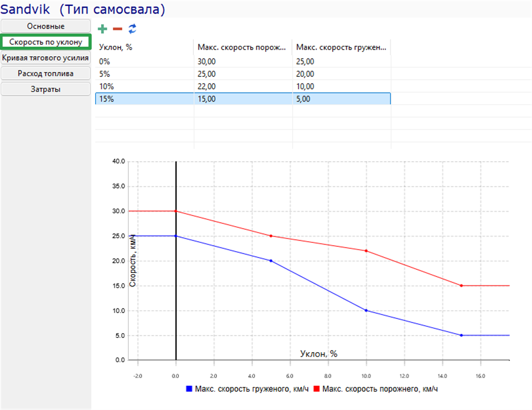The image size is (532, 410).
Task: Click the red legend swatch for порожнего
Action: pyautogui.click(x=317, y=389)
